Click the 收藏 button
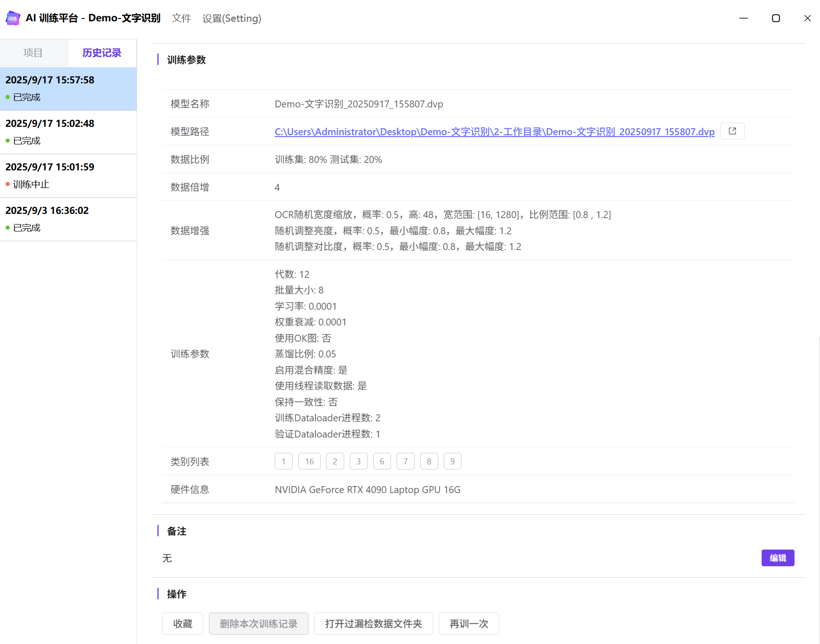This screenshot has height=644, width=820. click(x=183, y=624)
